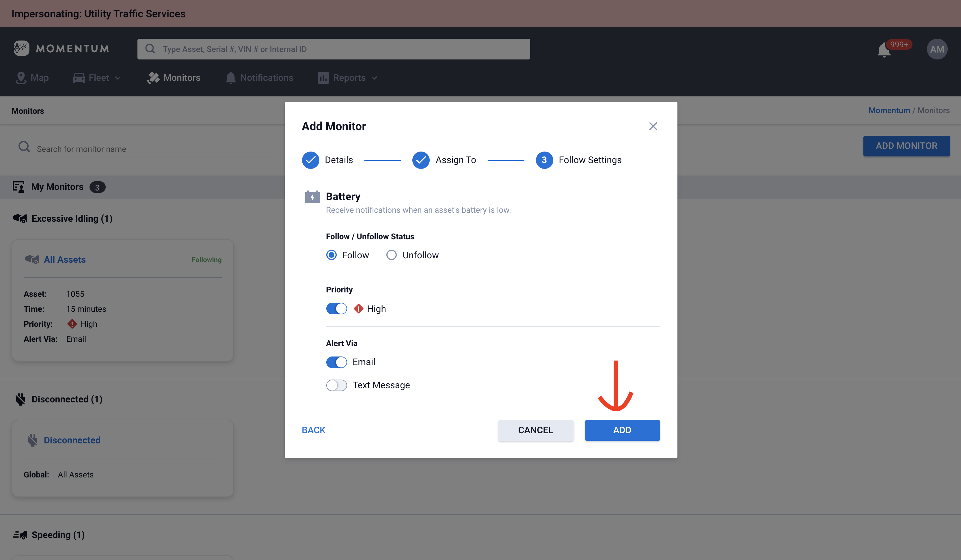Screen dimensions: 961x560
Task: Click the monitor search magnifier icon
Action: point(24,147)
